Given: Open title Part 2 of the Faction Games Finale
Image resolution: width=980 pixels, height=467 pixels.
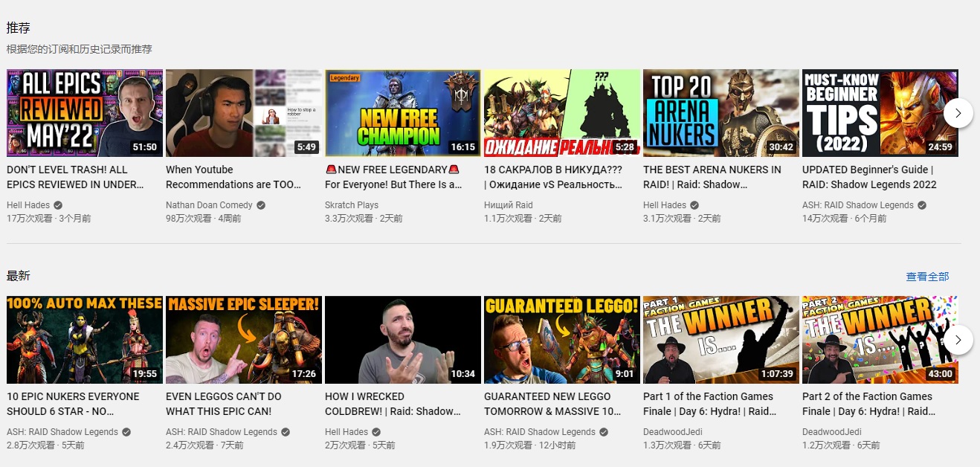Looking at the screenshot, I should click(x=868, y=404).
